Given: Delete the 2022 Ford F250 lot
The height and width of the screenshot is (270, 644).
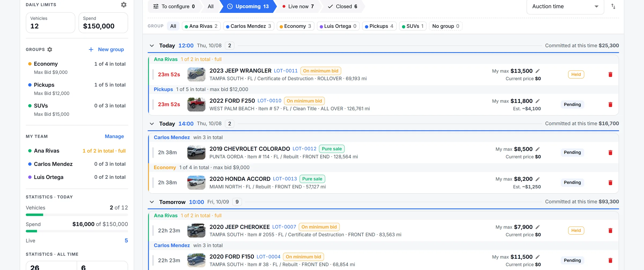Looking at the screenshot, I should [x=610, y=104].
